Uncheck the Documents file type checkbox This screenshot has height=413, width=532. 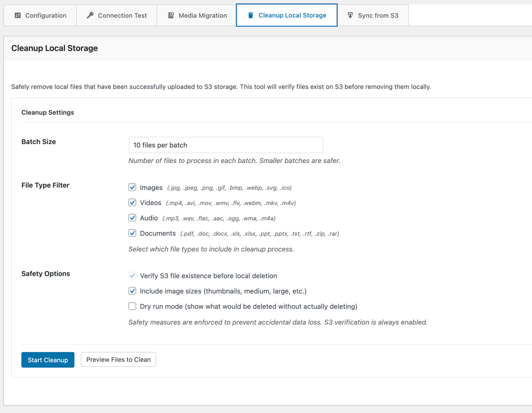click(132, 233)
